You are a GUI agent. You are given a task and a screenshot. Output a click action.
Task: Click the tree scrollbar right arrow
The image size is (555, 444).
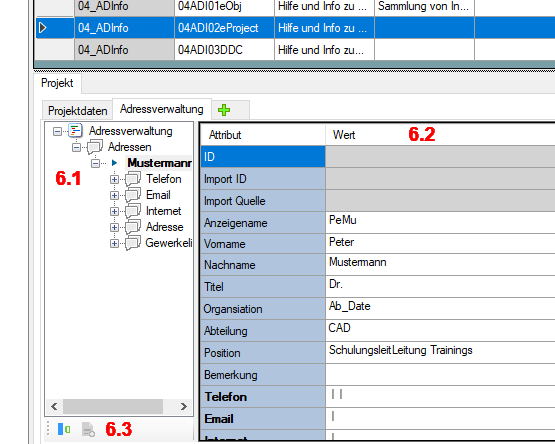(183, 406)
